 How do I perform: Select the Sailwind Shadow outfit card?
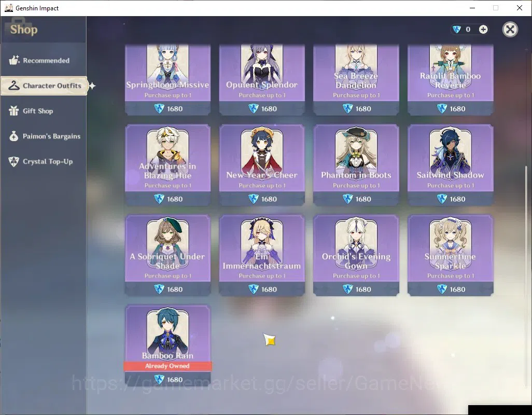click(450, 165)
